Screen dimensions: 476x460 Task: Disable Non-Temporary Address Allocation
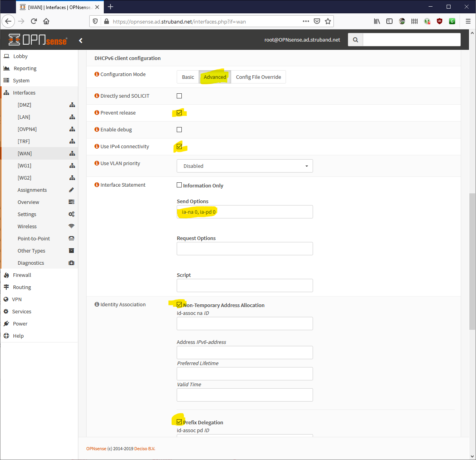pos(179,304)
